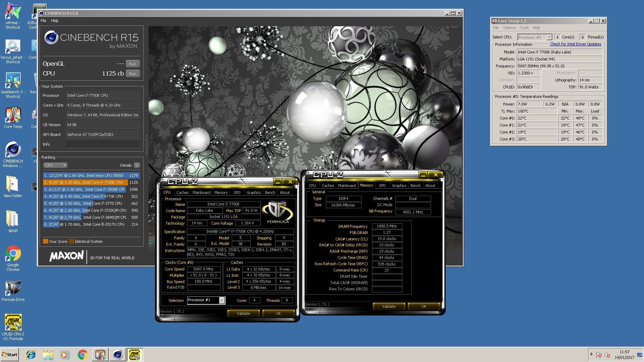Screen dimensions: 644x362
Task: Click the Action Center flag tray icon
Action: [599, 355]
